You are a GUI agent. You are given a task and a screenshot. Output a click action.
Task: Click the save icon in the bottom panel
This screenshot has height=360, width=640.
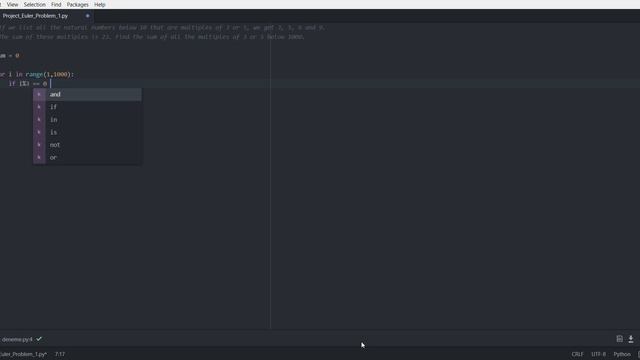(620, 339)
